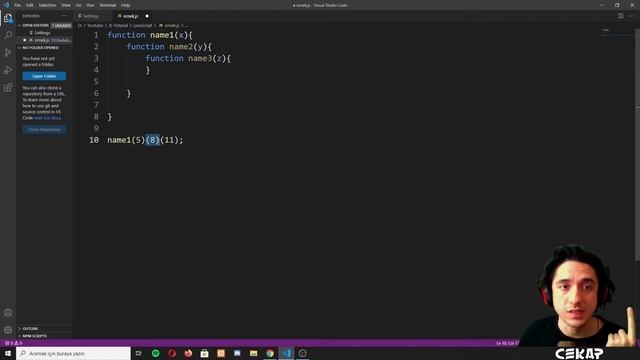
Task: Click the unsaved dot on ornek.js tab
Action: (x=147, y=16)
